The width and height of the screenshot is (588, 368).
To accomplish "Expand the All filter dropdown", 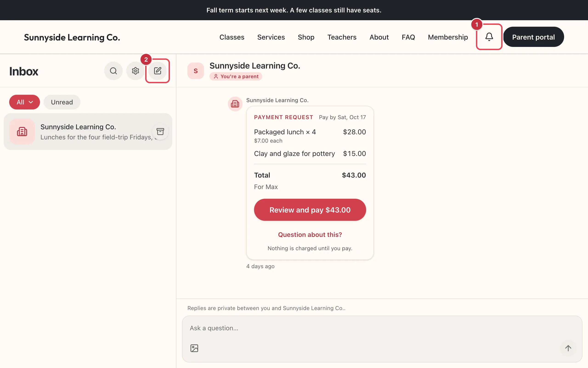I will [x=25, y=102].
